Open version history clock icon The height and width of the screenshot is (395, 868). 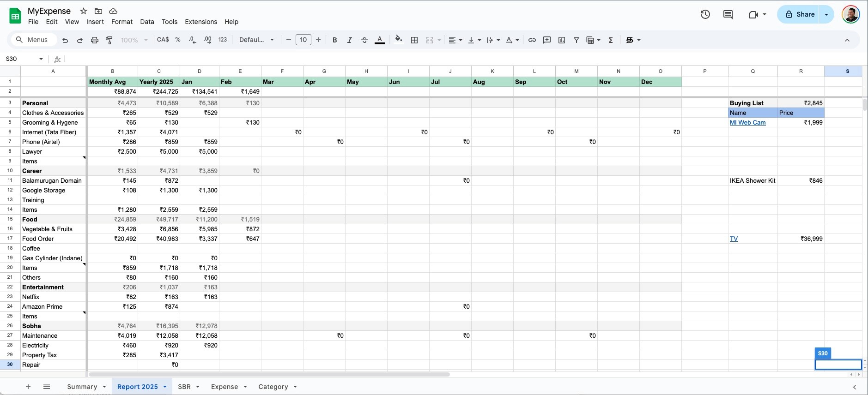(705, 14)
